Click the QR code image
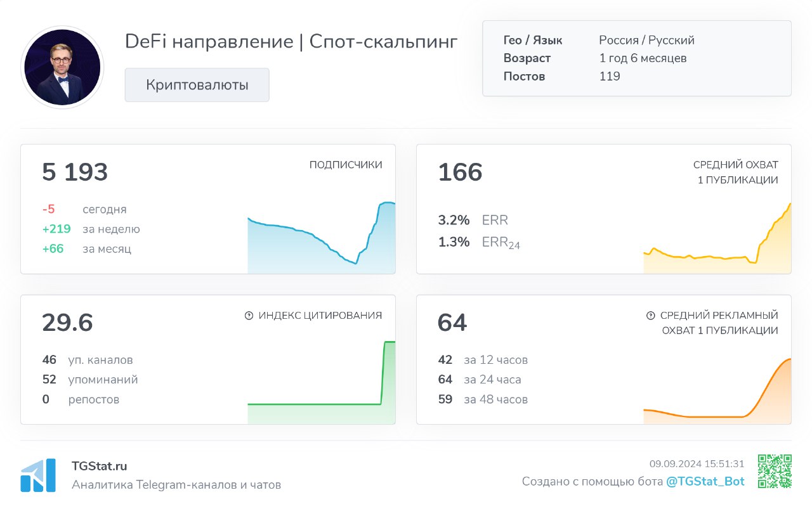Screen dimensions: 812x509 point(775,472)
